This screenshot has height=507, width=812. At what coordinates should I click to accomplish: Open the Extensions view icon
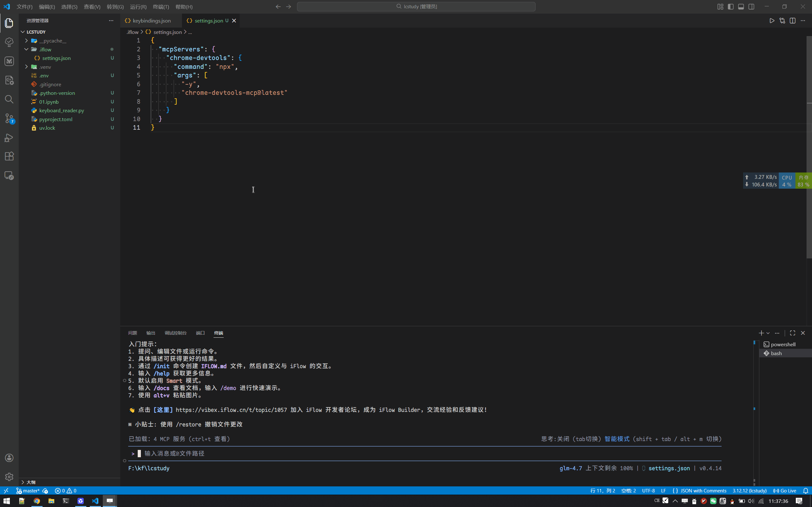[9, 156]
